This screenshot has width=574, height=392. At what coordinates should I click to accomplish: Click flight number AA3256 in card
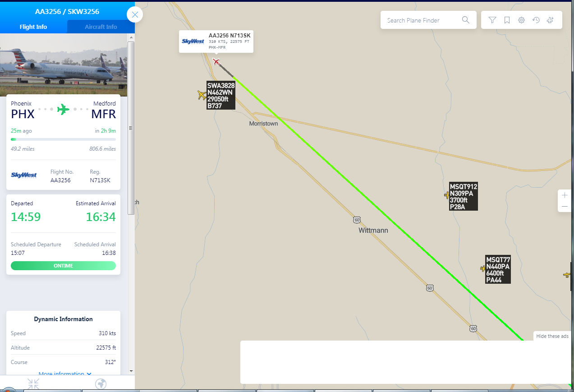click(60, 180)
